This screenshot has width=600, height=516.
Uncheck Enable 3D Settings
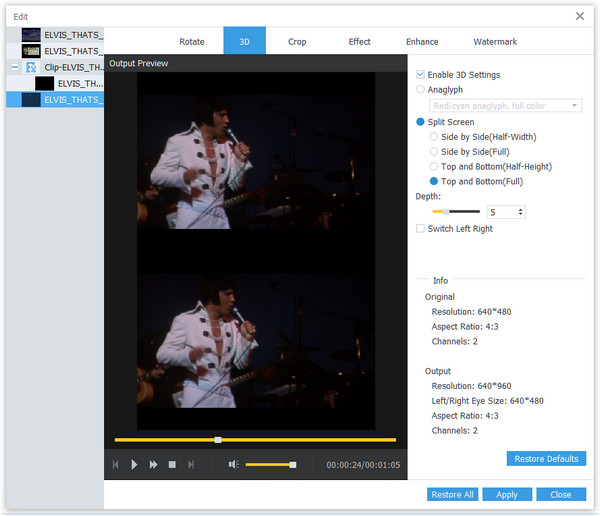coord(420,74)
